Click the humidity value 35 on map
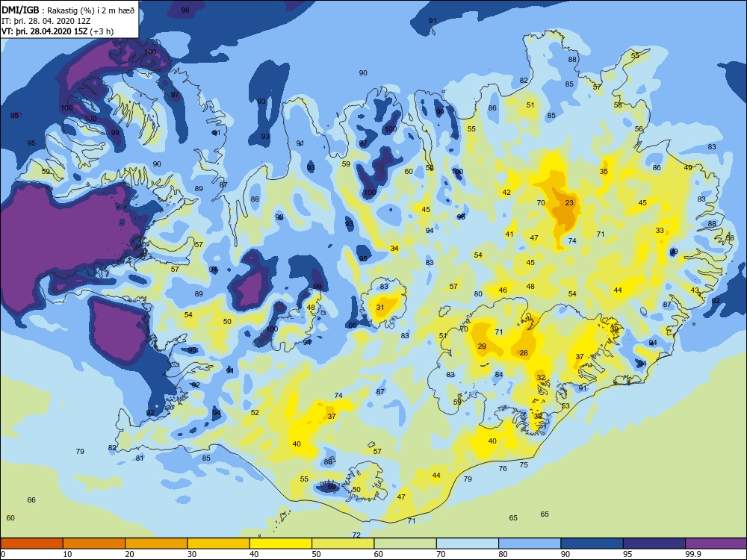747x560 pixels. 604,172
